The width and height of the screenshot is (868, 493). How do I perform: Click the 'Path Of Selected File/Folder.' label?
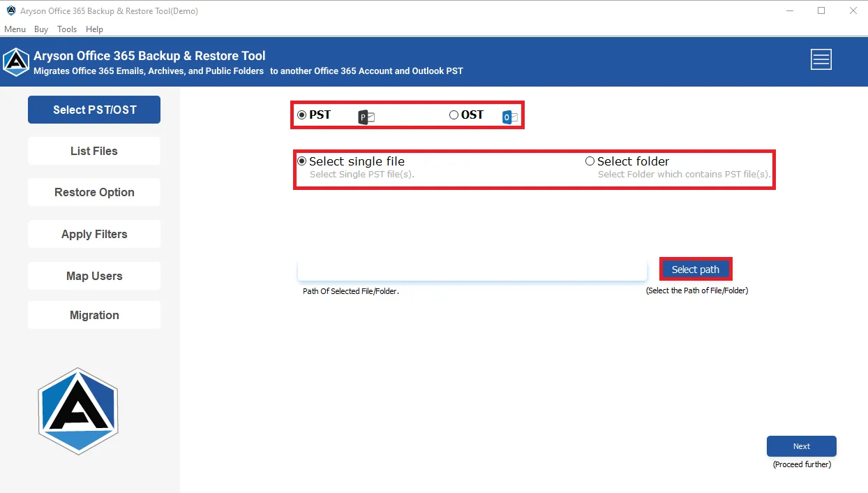pyautogui.click(x=351, y=291)
